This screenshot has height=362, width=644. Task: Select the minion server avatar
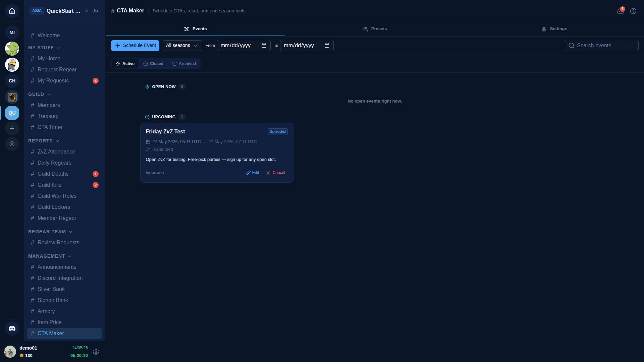coord(12,65)
